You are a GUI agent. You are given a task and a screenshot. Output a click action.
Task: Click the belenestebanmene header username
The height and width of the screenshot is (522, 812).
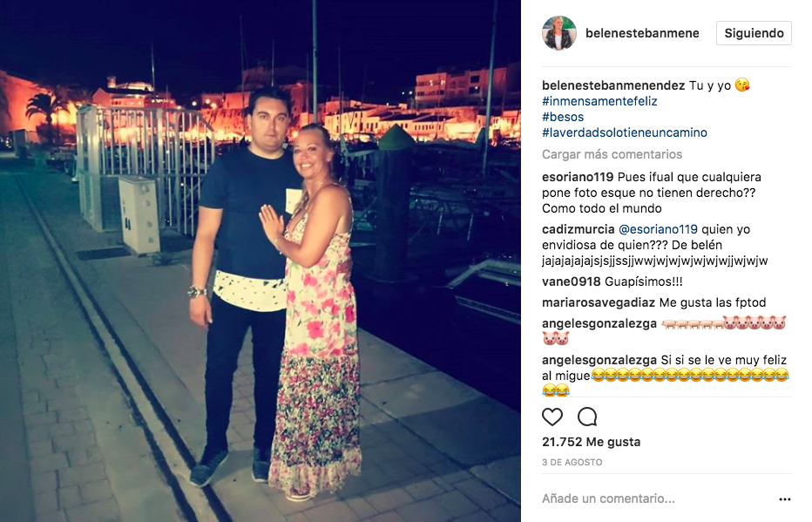tap(642, 33)
